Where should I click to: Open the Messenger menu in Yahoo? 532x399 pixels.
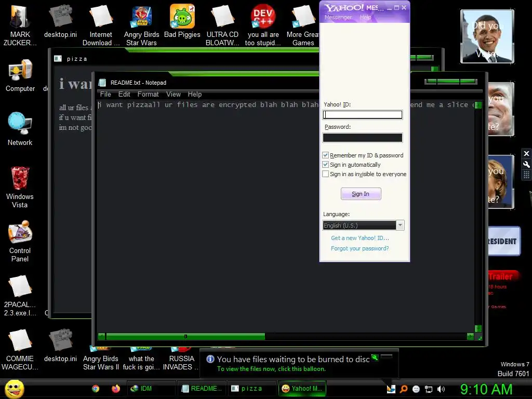pyautogui.click(x=338, y=17)
